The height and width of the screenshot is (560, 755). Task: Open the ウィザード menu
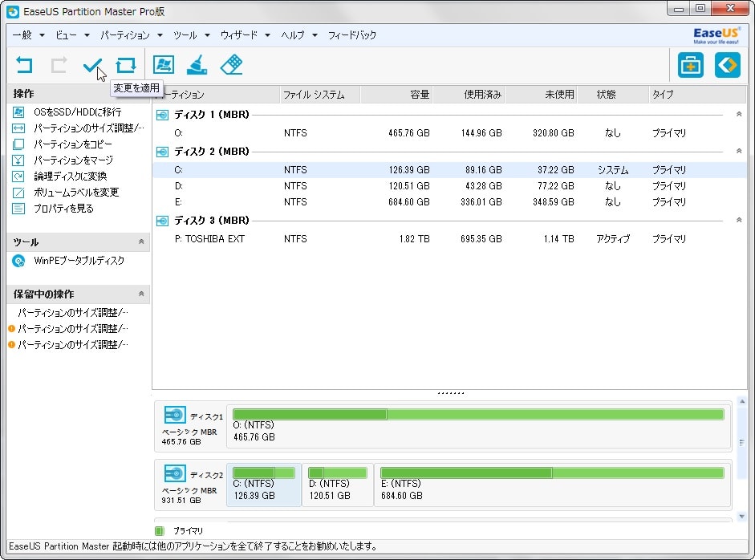(x=239, y=35)
